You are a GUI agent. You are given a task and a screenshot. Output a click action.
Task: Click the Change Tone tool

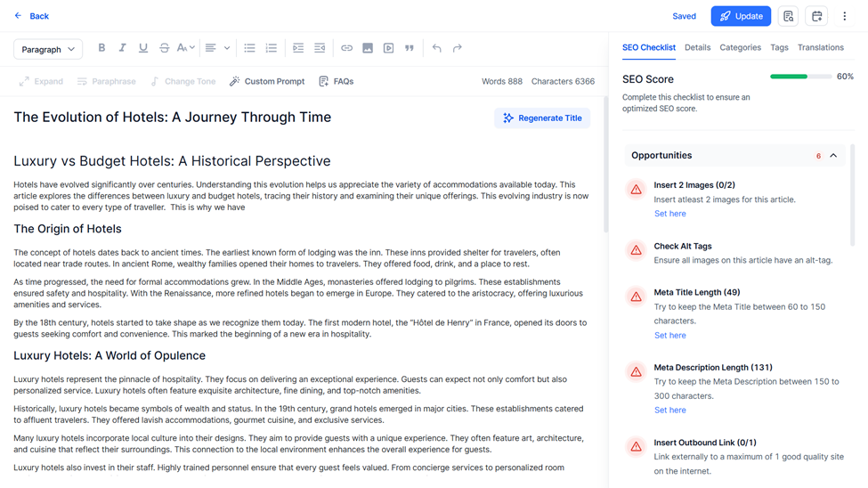(183, 81)
